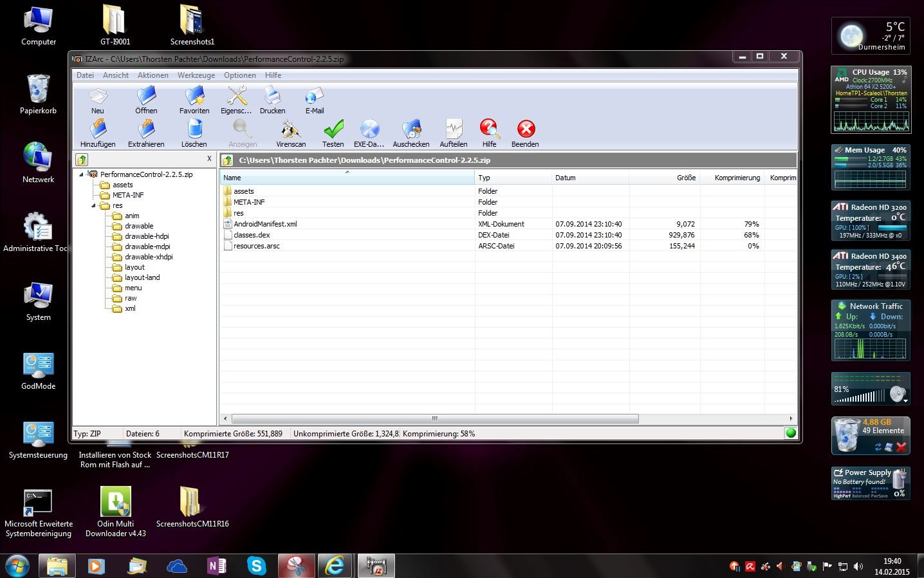Select assets folder in tree
The image size is (924, 578).
point(122,185)
